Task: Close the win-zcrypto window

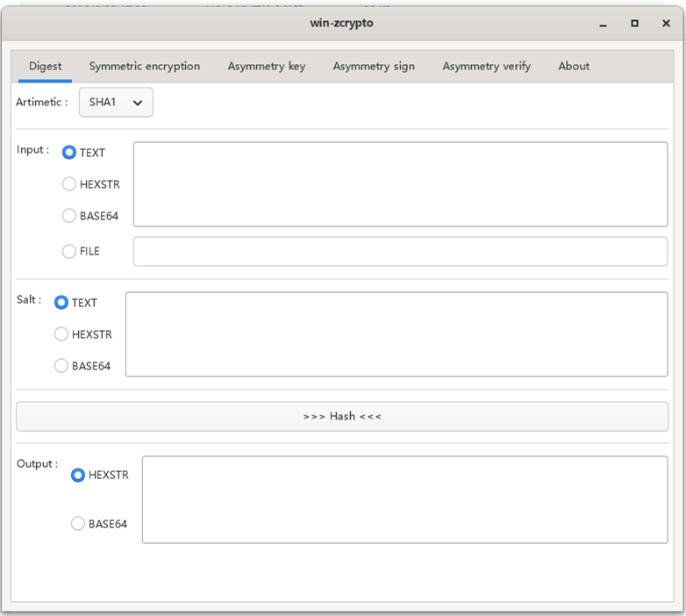Action: [x=666, y=24]
